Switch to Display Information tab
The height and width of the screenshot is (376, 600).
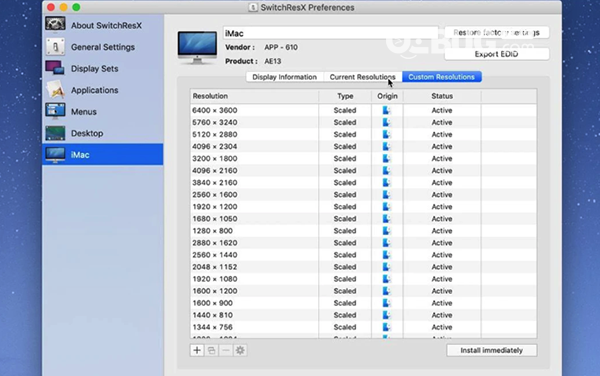point(285,77)
